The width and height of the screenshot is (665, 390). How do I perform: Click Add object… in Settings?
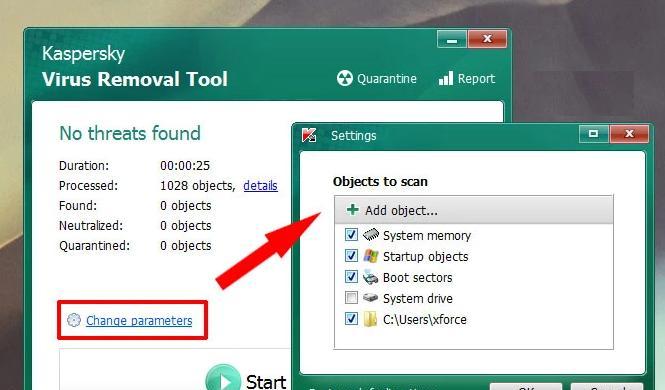(x=474, y=210)
